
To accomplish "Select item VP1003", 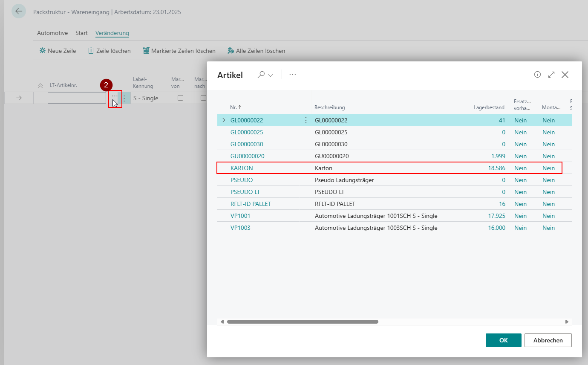I will tap(240, 228).
